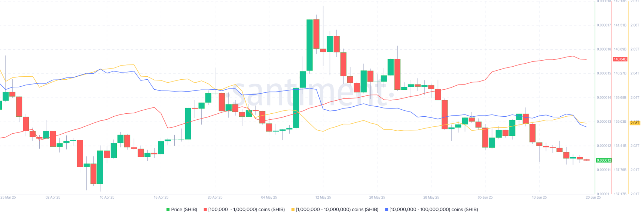
Task: Click the 137.17B axis label
Action: point(620,194)
